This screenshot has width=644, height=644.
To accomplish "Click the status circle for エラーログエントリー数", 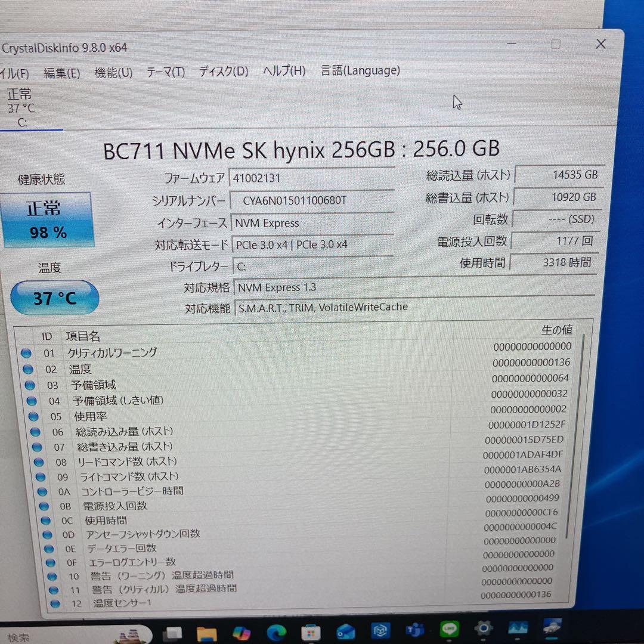I will point(51,563).
